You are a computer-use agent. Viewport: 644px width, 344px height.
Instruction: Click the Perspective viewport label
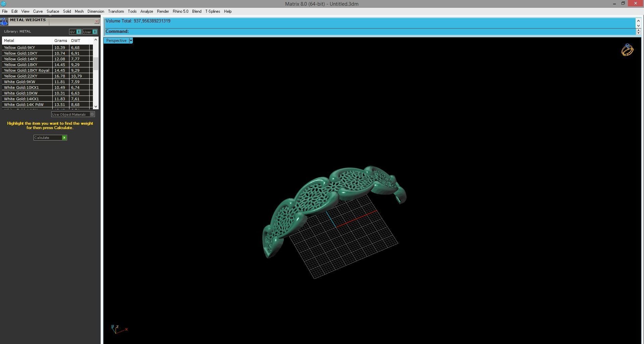coord(116,41)
